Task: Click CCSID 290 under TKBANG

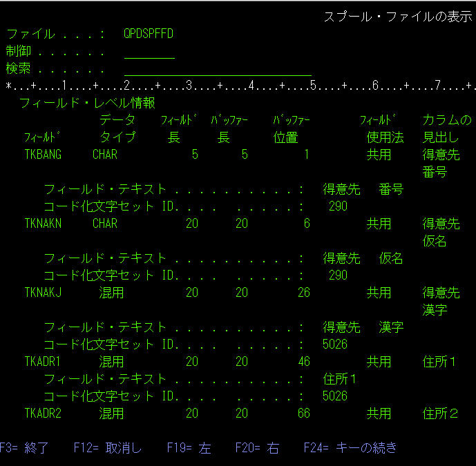Action: 339,206
